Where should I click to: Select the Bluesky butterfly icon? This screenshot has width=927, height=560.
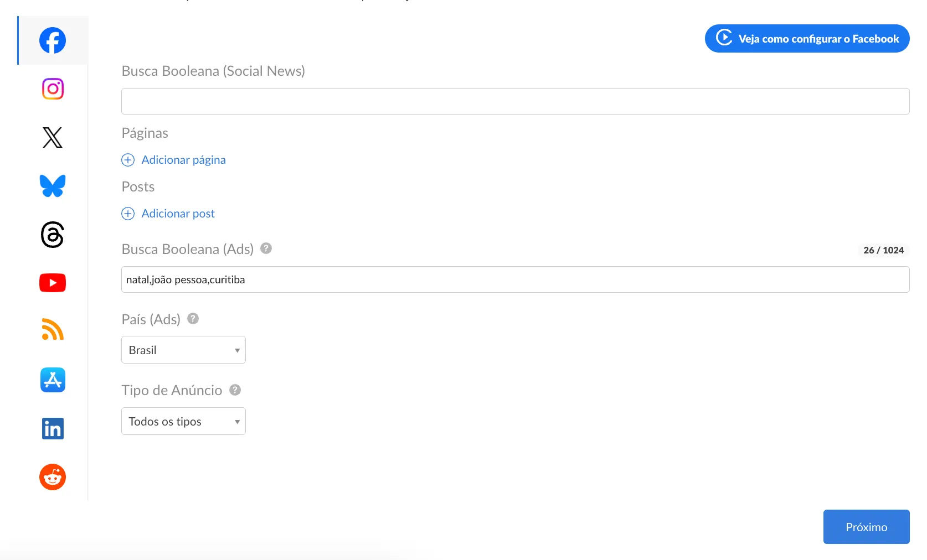[x=53, y=186]
